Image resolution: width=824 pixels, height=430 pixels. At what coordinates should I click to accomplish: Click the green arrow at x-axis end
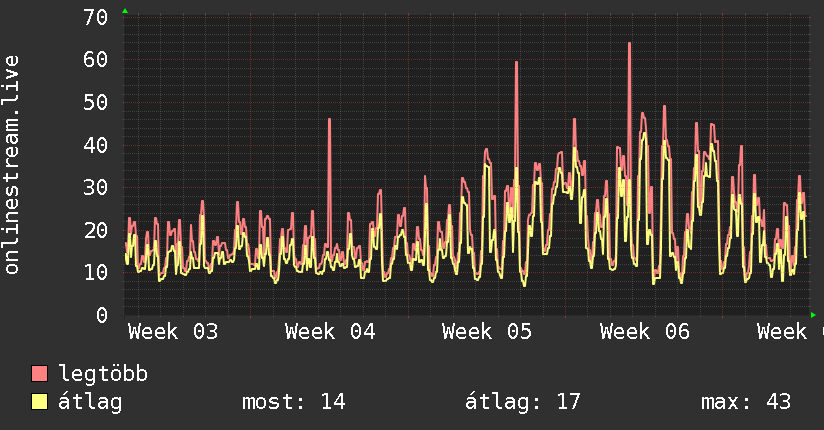[x=813, y=315]
